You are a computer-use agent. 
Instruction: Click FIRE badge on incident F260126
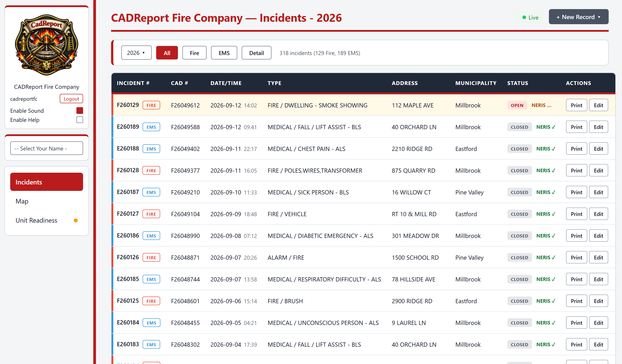(151, 257)
